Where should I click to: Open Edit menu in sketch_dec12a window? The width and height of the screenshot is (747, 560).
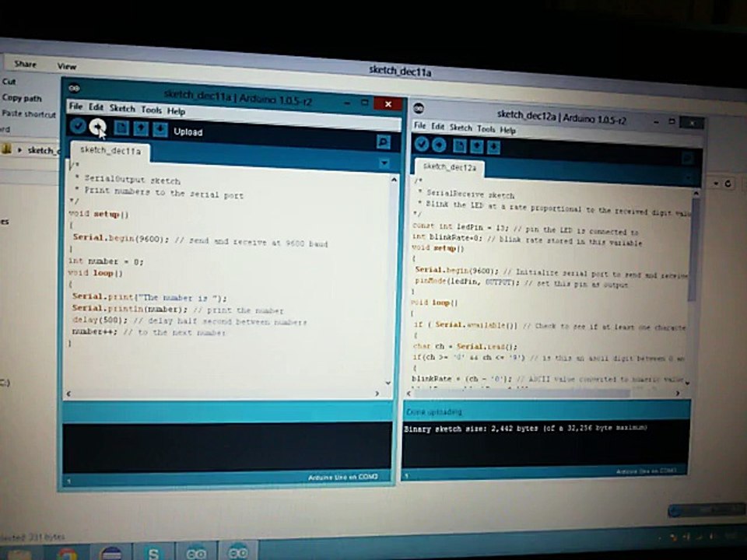click(x=438, y=126)
